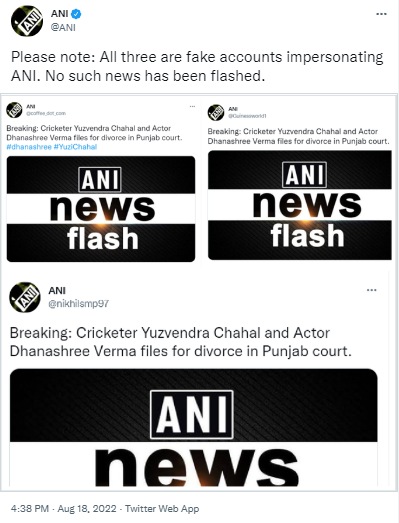Click the @ANI handle
Screen dimensions: 399x523
(x=63, y=27)
